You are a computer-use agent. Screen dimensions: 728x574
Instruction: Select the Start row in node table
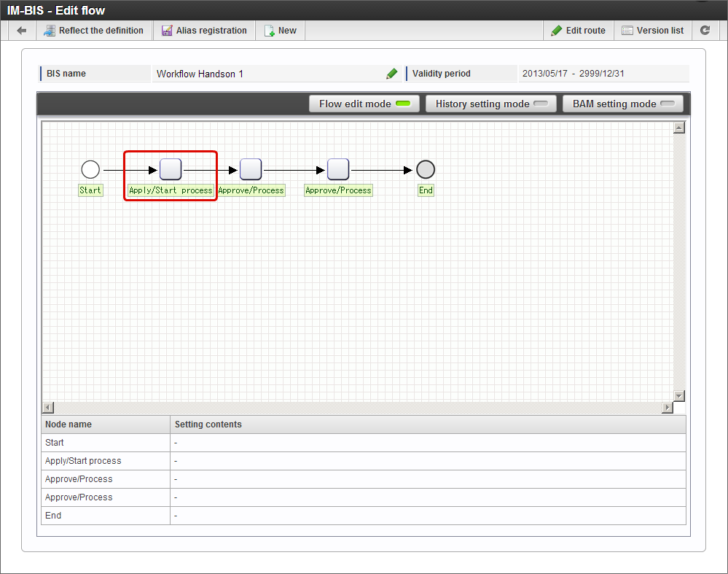coord(364,443)
